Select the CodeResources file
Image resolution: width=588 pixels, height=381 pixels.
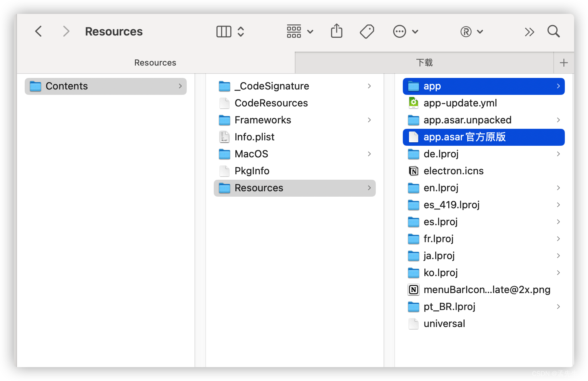point(295,103)
